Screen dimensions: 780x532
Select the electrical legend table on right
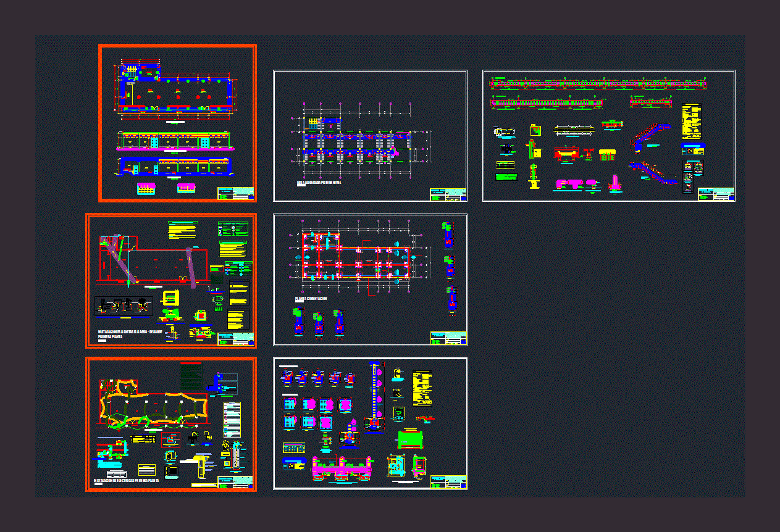point(232,420)
